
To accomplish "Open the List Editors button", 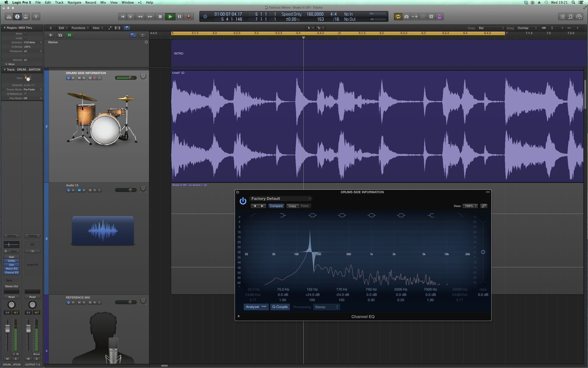I will point(562,17).
